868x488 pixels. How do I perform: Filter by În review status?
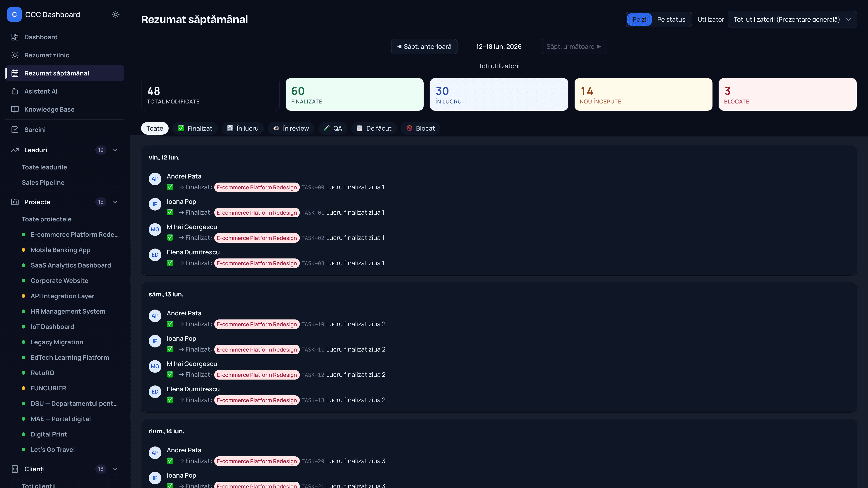tap(291, 128)
